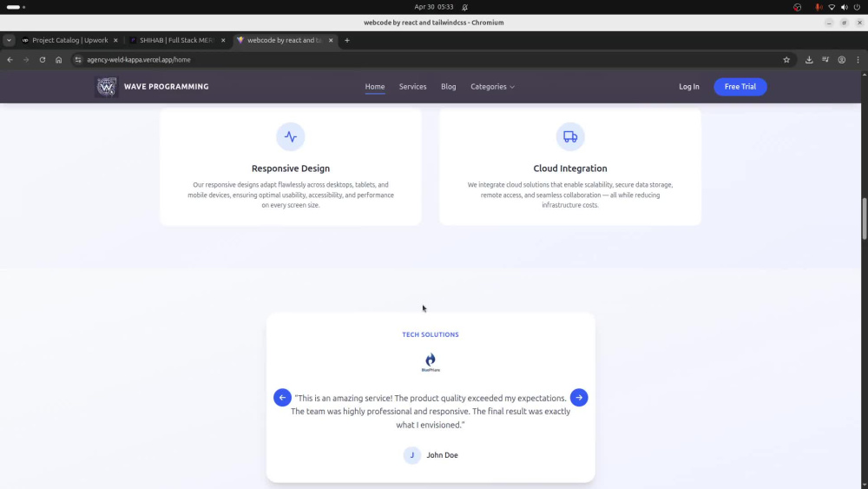Screen dimensions: 868x489
Task: Click the red circular tray app icon
Action: (x=797, y=7)
